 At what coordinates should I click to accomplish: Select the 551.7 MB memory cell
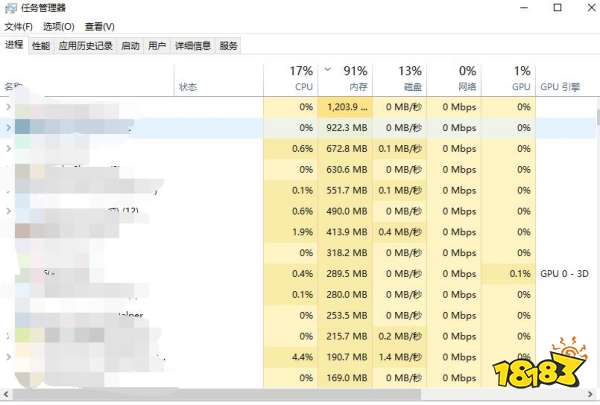tap(345, 190)
